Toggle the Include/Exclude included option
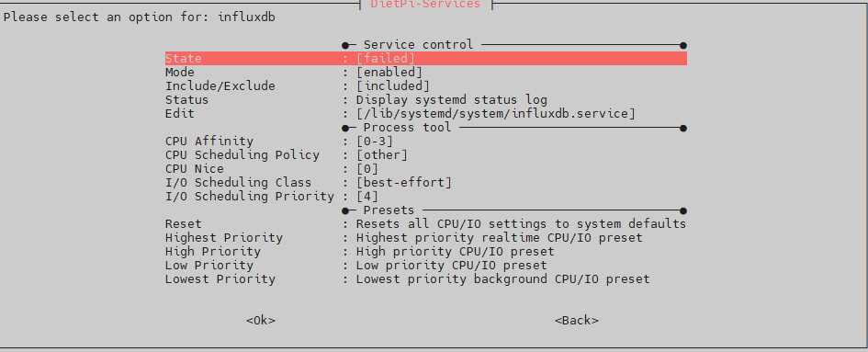 click(x=425, y=85)
